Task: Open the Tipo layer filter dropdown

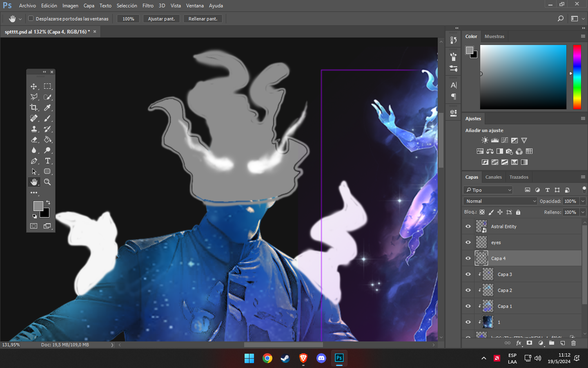Action: [x=488, y=190]
